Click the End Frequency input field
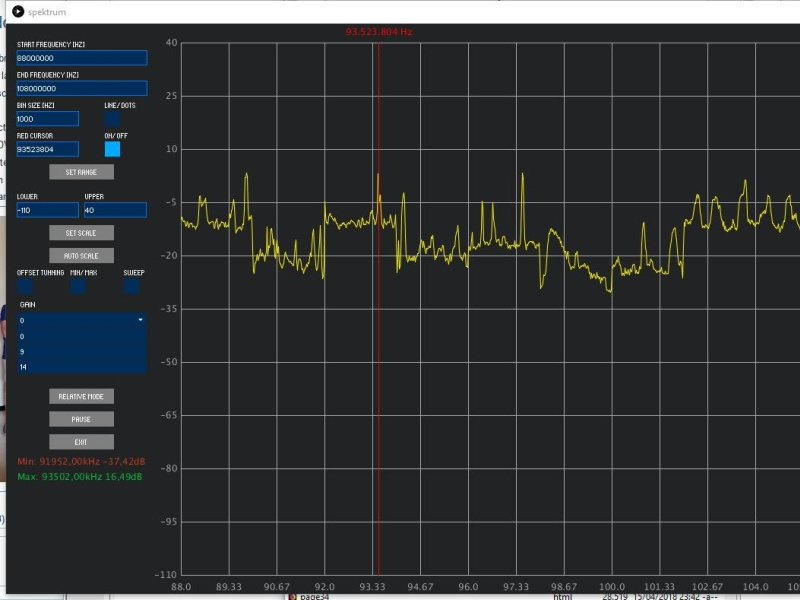 click(81, 88)
